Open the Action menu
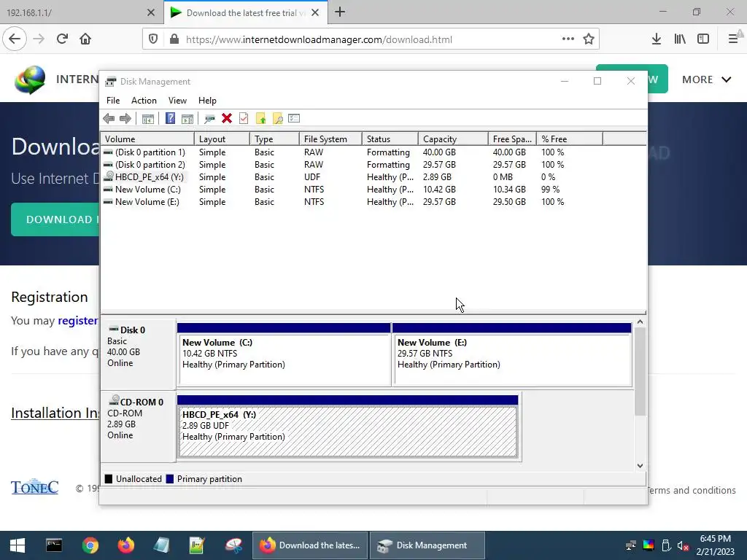 click(x=144, y=101)
